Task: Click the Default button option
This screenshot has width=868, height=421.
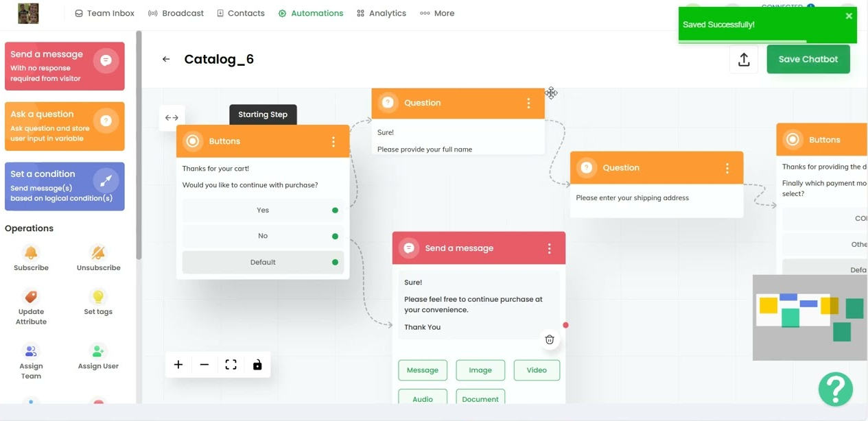Action: point(263,262)
